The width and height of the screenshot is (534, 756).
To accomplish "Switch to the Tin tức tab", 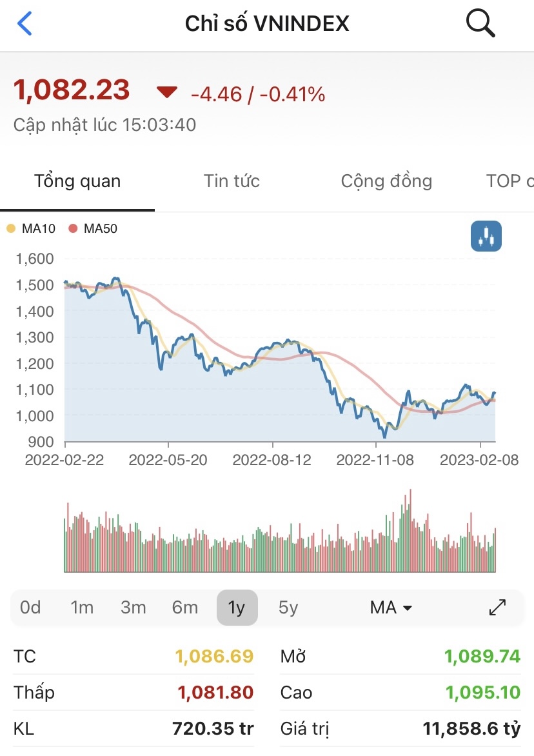I will coord(232,181).
